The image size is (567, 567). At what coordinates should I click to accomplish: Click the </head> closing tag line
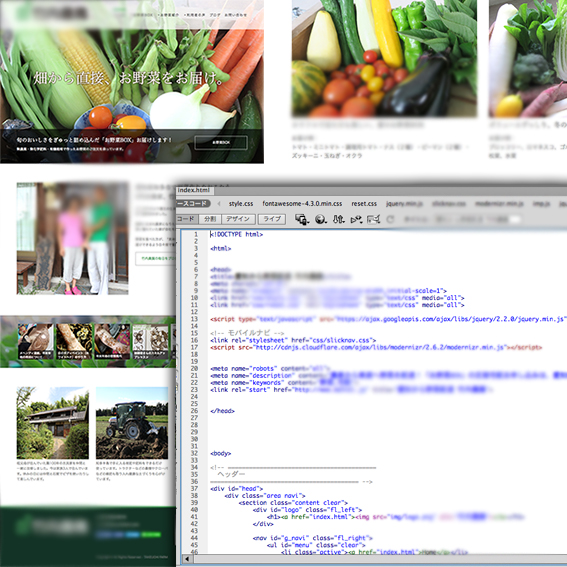click(222, 411)
